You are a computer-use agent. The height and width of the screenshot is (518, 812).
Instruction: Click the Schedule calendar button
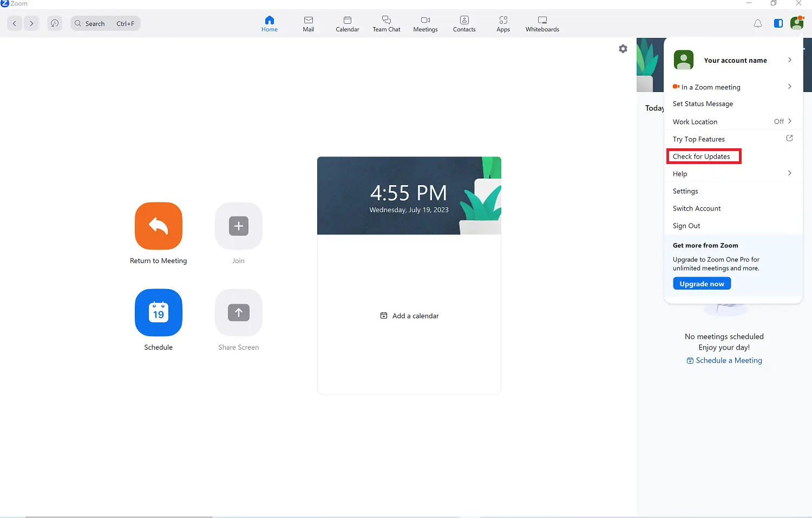[x=159, y=312]
